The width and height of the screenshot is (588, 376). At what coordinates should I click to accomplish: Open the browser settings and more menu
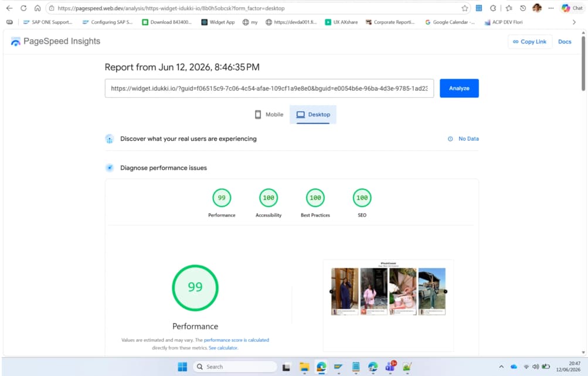coord(551,8)
